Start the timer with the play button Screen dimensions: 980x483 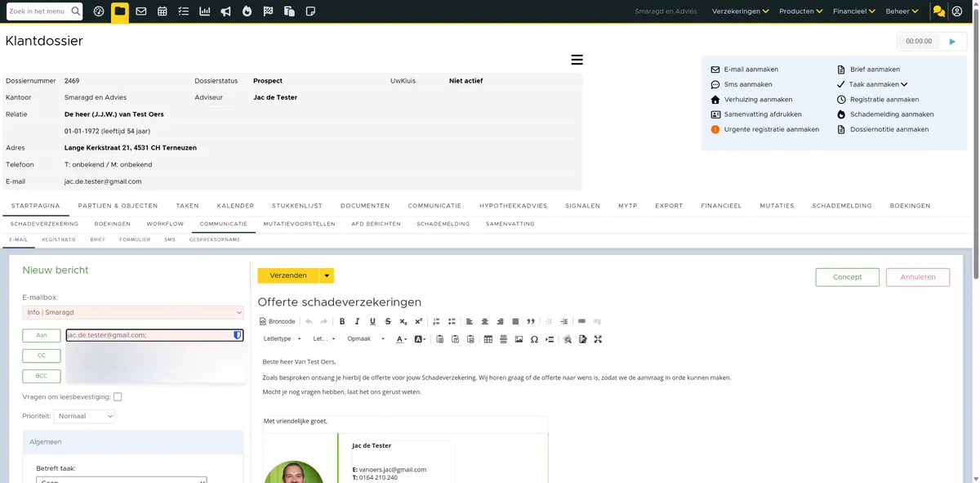(951, 41)
